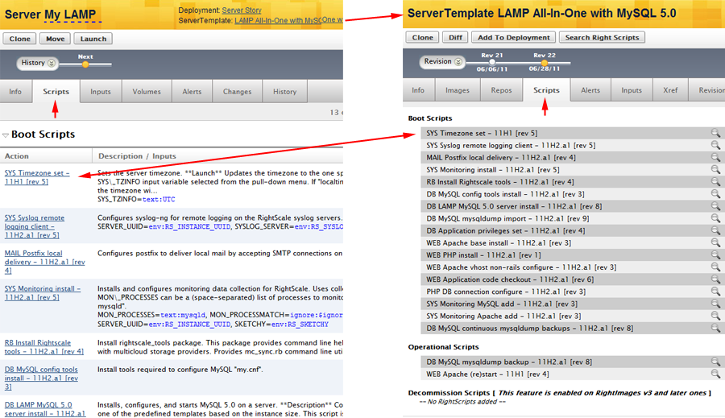
Task: Click the Server My LAMP title name
Action: [x=70, y=15]
